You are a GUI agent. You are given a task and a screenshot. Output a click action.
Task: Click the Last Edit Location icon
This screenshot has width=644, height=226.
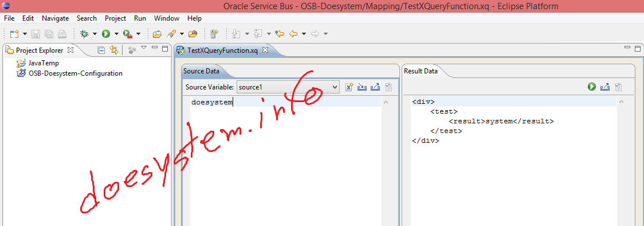(280, 34)
